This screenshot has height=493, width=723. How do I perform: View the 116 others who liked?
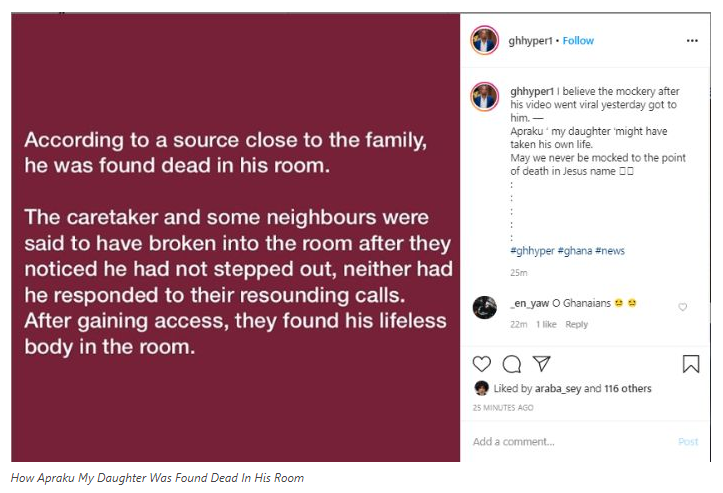pos(628,388)
